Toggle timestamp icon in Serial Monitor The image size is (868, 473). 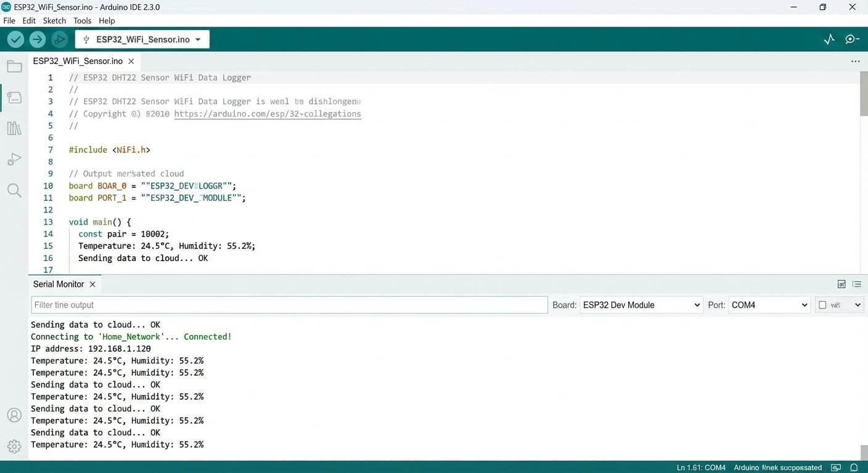click(841, 284)
